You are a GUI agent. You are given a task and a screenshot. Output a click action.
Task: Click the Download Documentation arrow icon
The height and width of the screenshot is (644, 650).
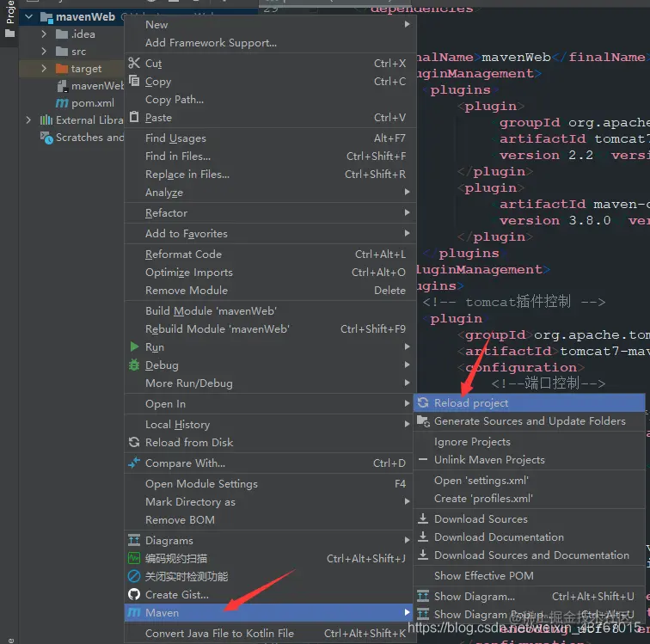pyautogui.click(x=423, y=537)
